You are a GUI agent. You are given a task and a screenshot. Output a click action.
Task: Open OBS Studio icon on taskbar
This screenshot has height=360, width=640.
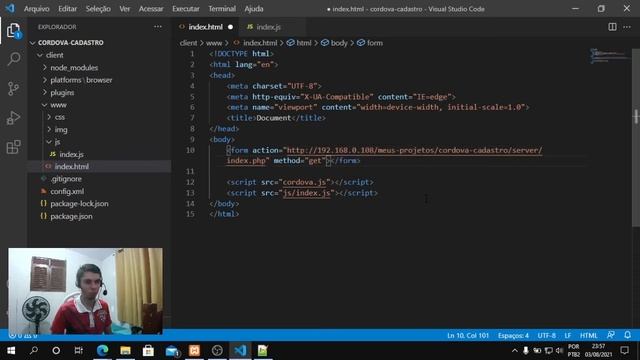(x=217, y=351)
